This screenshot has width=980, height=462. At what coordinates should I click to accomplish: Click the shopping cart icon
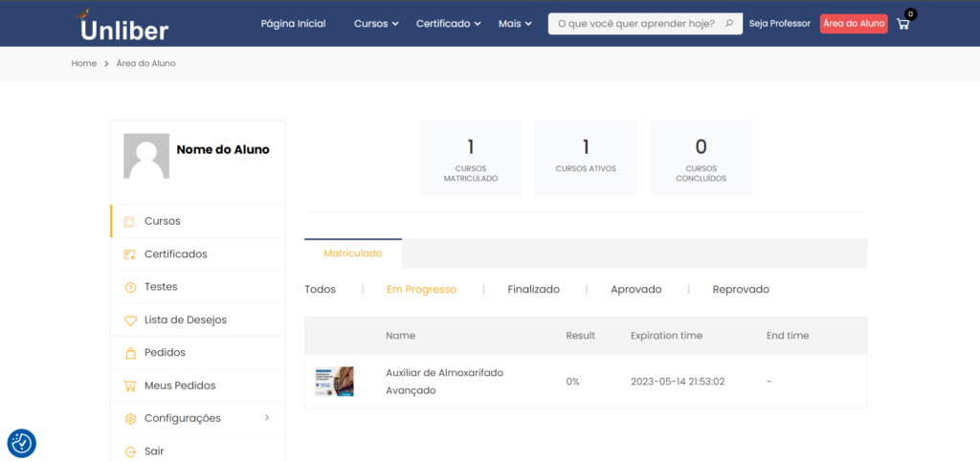click(x=902, y=24)
